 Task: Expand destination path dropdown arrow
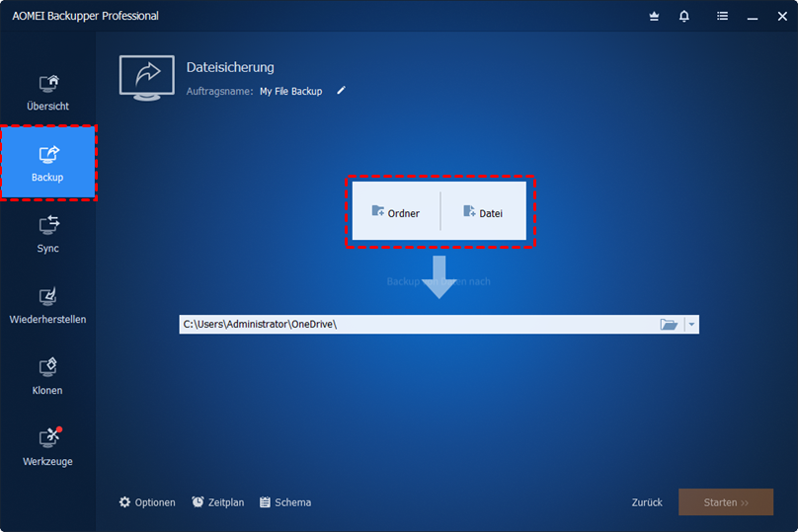[691, 325]
